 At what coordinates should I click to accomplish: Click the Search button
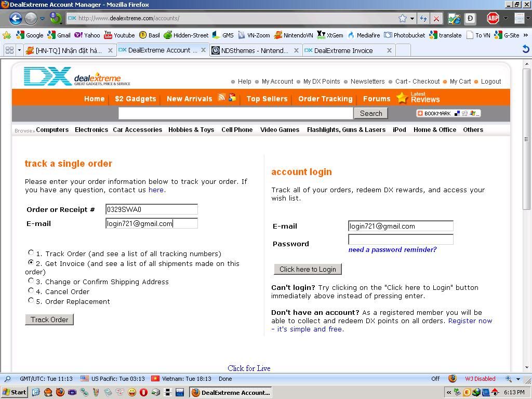click(371, 113)
